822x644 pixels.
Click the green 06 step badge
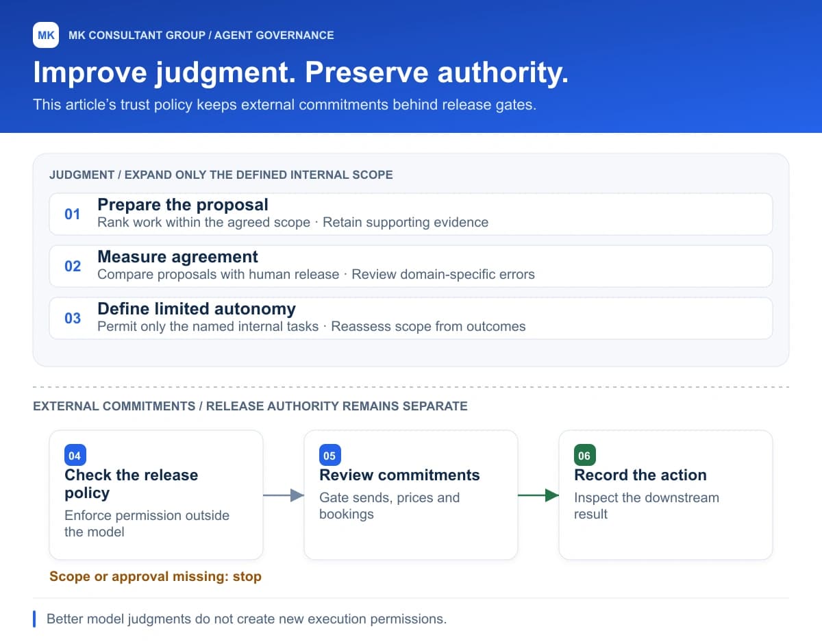(584, 456)
